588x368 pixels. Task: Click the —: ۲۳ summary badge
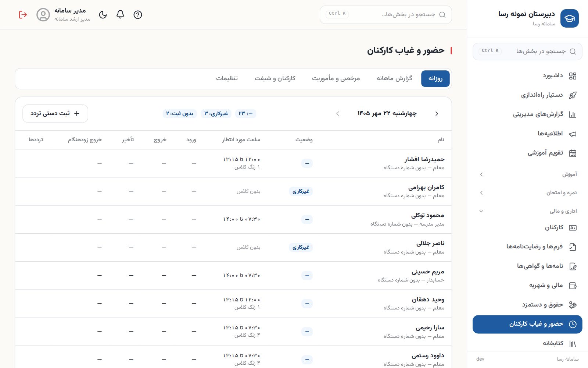point(245,113)
